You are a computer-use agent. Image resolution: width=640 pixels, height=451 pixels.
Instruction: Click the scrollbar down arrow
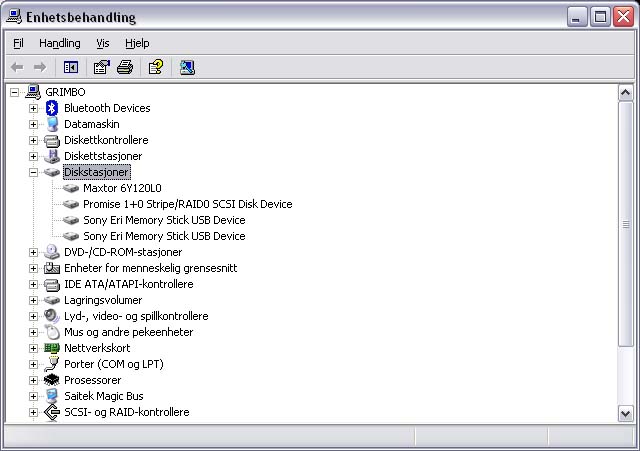coord(625,413)
